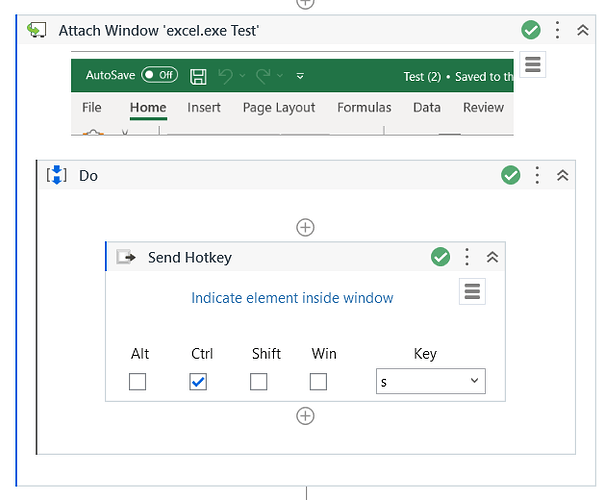Viewport: 605px width, 500px height.
Task: Click Indicate element inside window link
Action: 292,298
